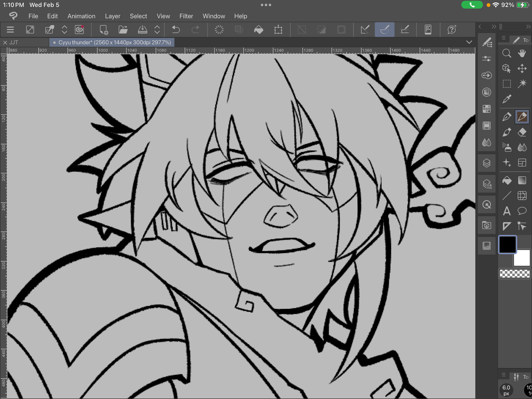Open the Layer menu

(x=113, y=16)
